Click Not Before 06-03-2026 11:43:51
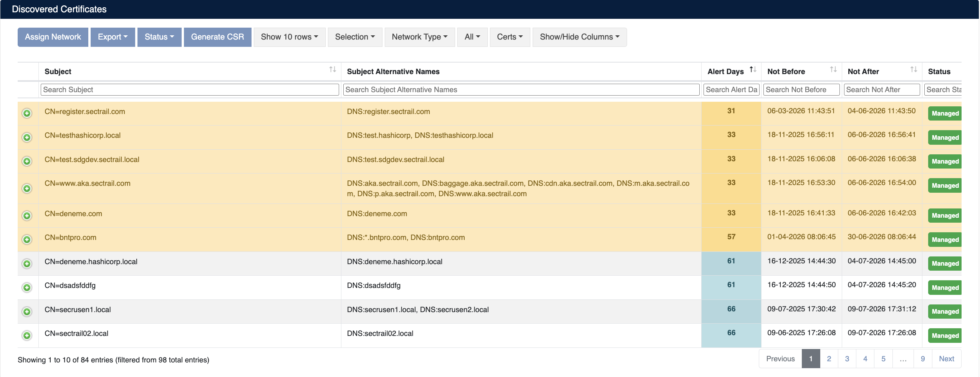 point(801,111)
